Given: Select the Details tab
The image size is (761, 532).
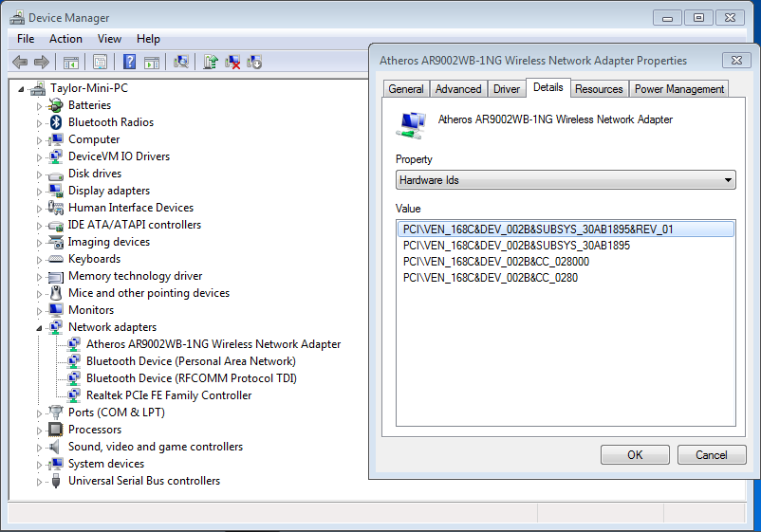Looking at the screenshot, I should pyautogui.click(x=548, y=88).
